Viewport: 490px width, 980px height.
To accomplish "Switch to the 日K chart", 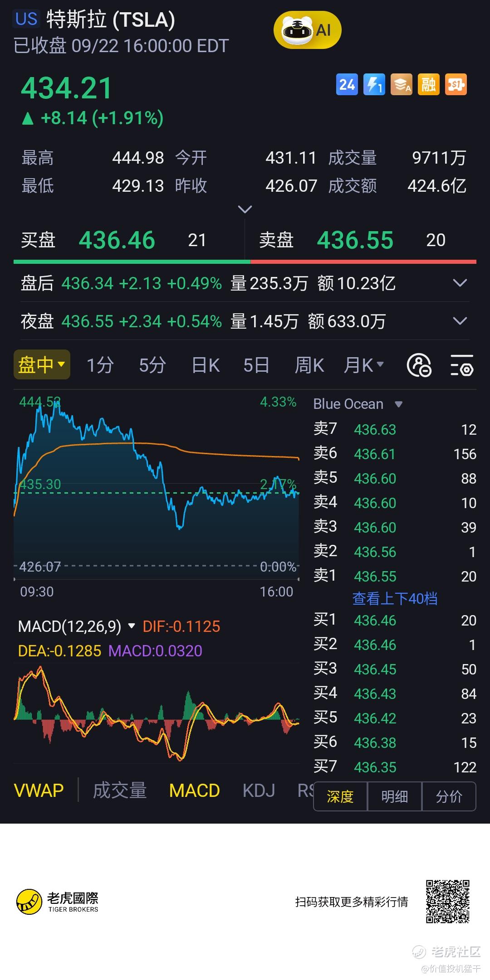I will coord(206,365).
